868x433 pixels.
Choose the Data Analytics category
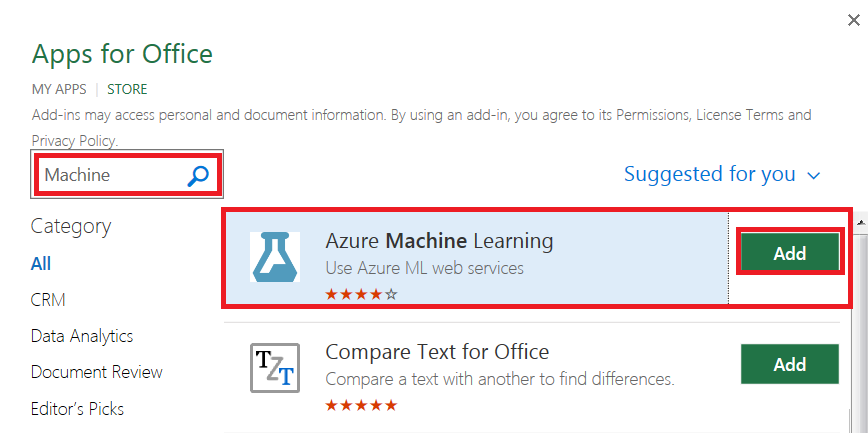point(82,336)
